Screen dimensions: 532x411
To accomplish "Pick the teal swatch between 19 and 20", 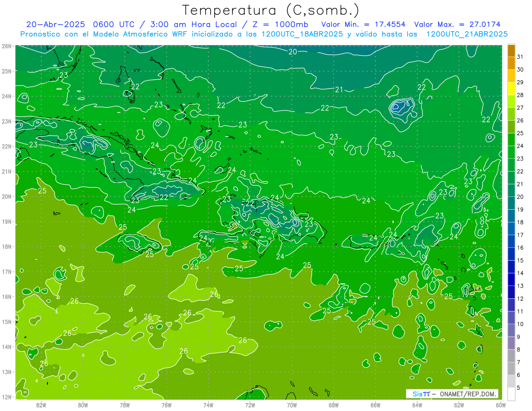I will 511,203.
